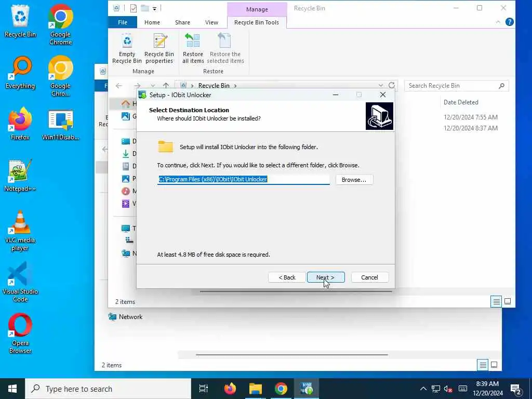This screenshot has width=532, height=399.
Task: Open Chrome from the taskbar
Action: pyautogui.click(x=281, y=389)
